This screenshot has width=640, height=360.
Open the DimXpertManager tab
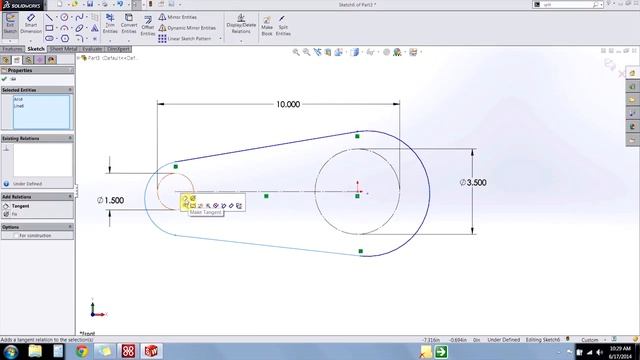pos(40,60)
